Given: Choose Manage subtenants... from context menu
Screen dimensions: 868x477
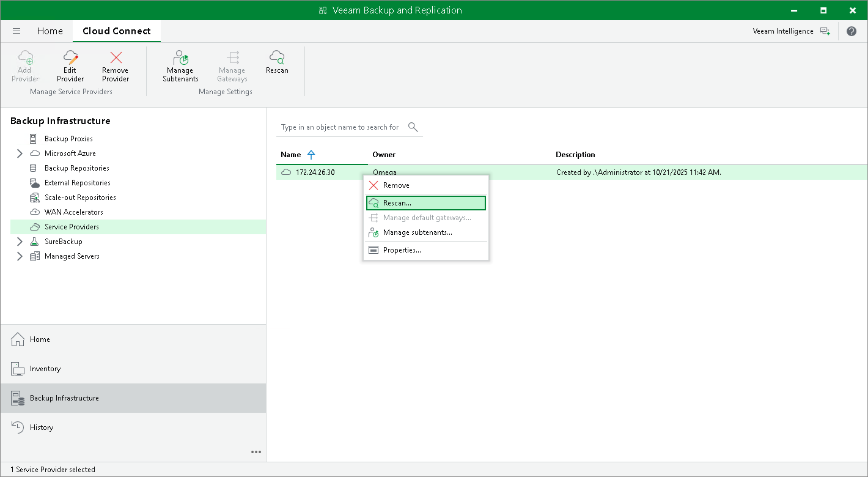Looking at the screenshot, I should tap(426, 232).
